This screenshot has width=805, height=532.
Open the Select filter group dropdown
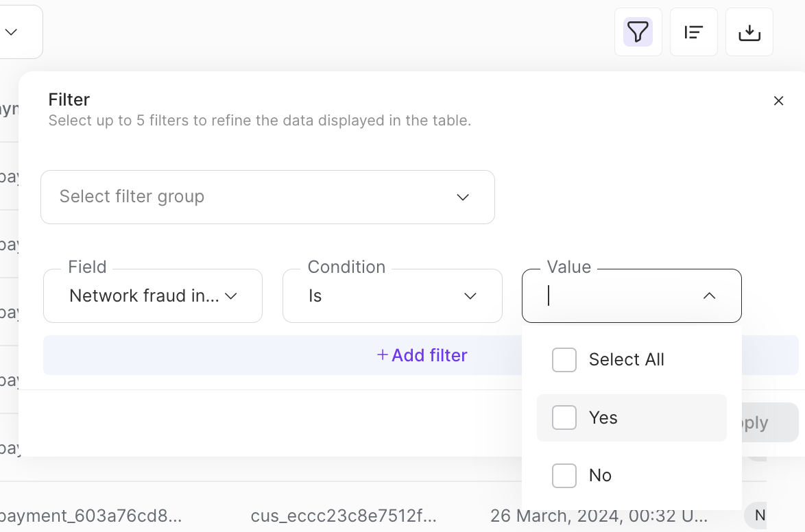[x=267, y=197]
